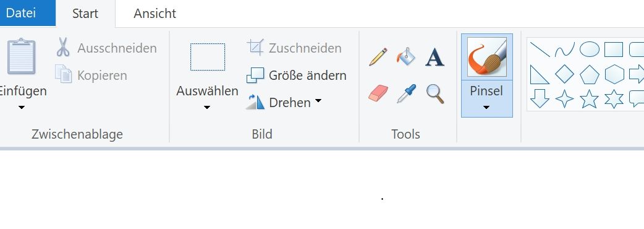Select the Text tool letter A

tap(434, 57)
